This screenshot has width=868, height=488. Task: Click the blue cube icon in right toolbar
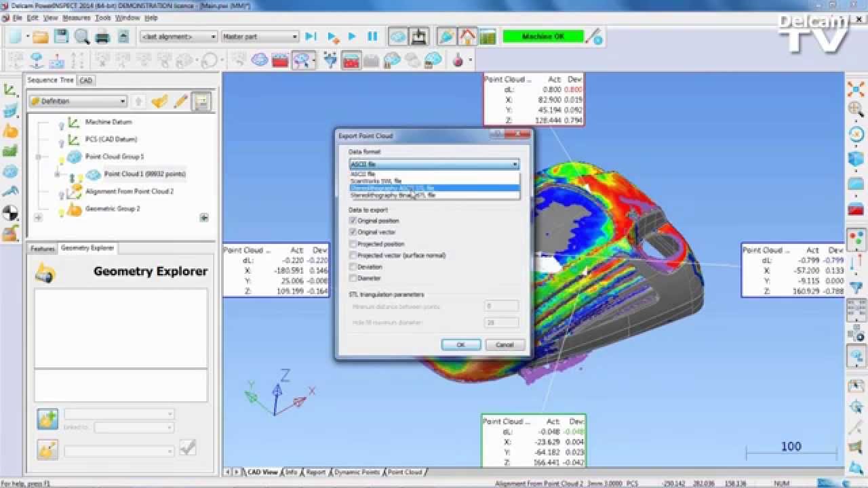click(x=856, y=159)
